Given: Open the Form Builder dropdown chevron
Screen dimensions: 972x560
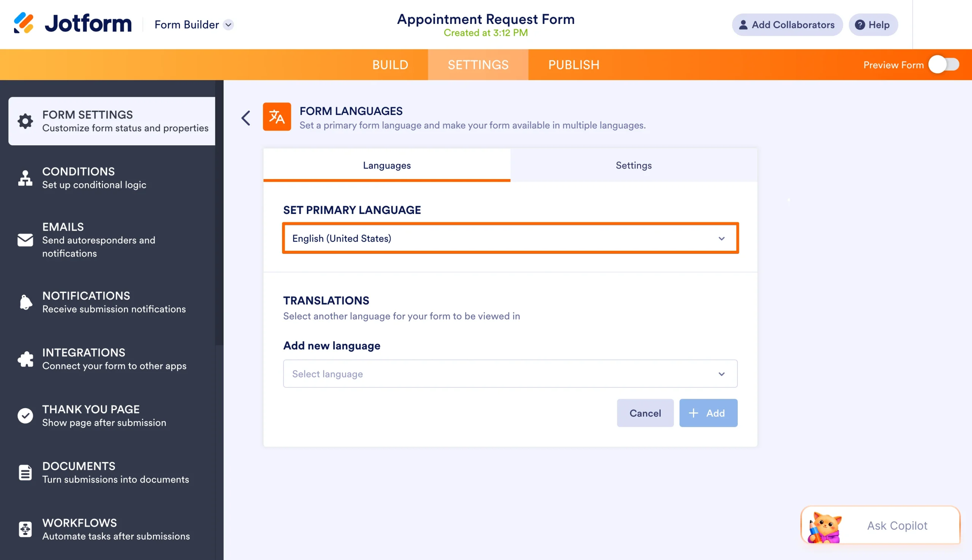Looking at the screenshot, I should pyautogui.click(x=229, y=25).
